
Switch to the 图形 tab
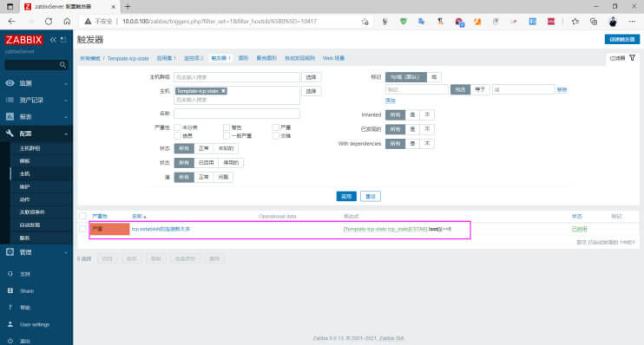point(243,58)
